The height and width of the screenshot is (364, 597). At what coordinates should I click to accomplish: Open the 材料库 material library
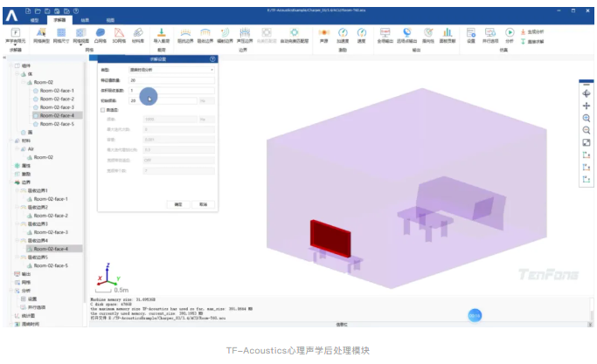tap(138, 32)
